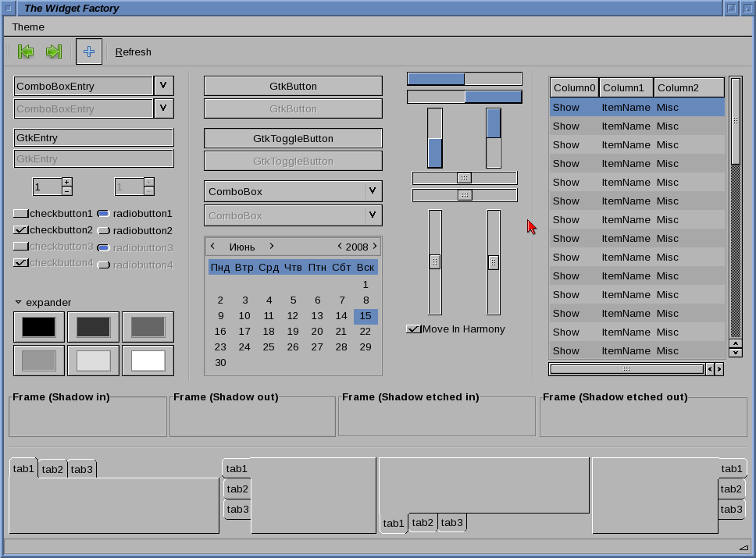
Task: Check the checkbutton1 checkbox
Action: [x=21, y=213]
